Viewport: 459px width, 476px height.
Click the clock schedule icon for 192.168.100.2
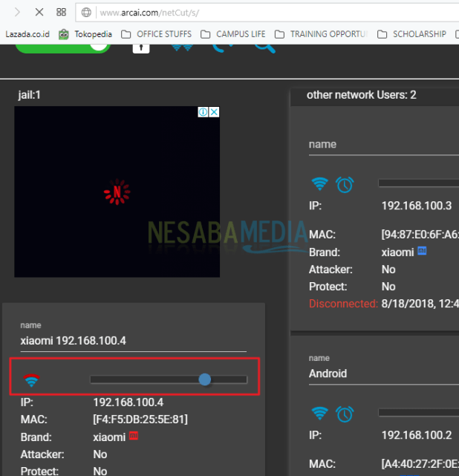tap(345, 414)
